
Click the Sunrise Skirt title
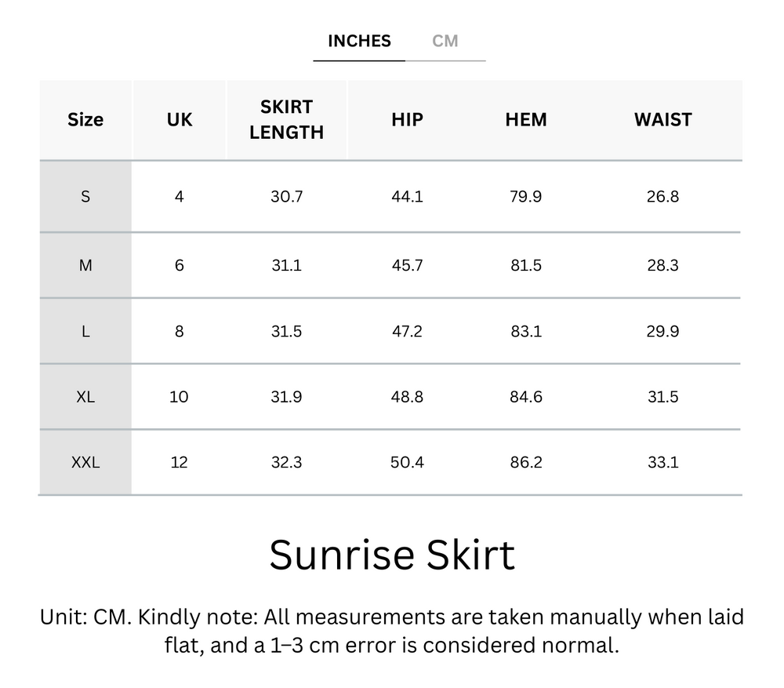392,555
